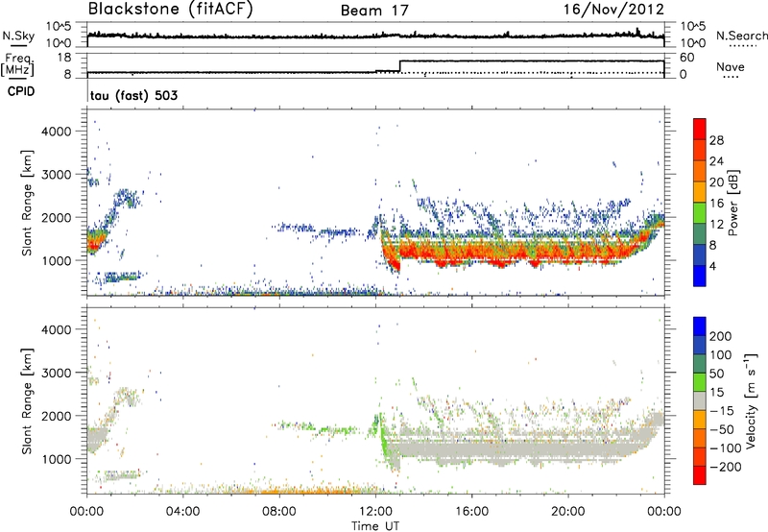The height and width of the screenshot is (532, 768).
Task: Click the left '10^5' noise axis label
Action: pyautogui.click(x=59, y=27)
